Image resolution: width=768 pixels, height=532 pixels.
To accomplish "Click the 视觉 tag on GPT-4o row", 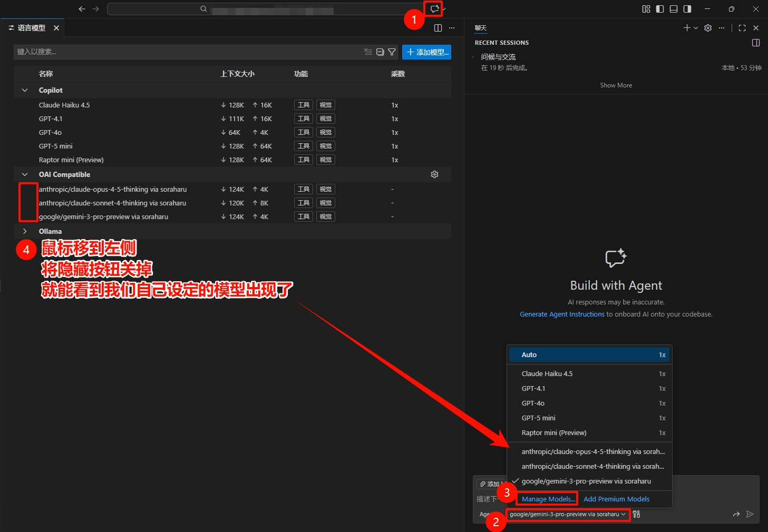I will (x=326, y=132).
